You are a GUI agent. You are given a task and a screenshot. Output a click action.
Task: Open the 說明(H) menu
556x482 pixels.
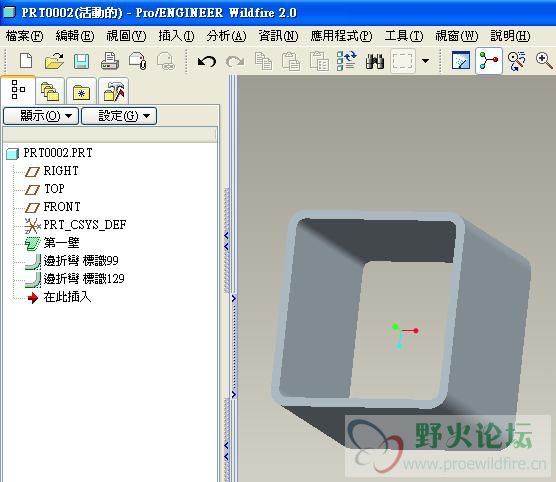pyautogui.click(x=510, y=36)
